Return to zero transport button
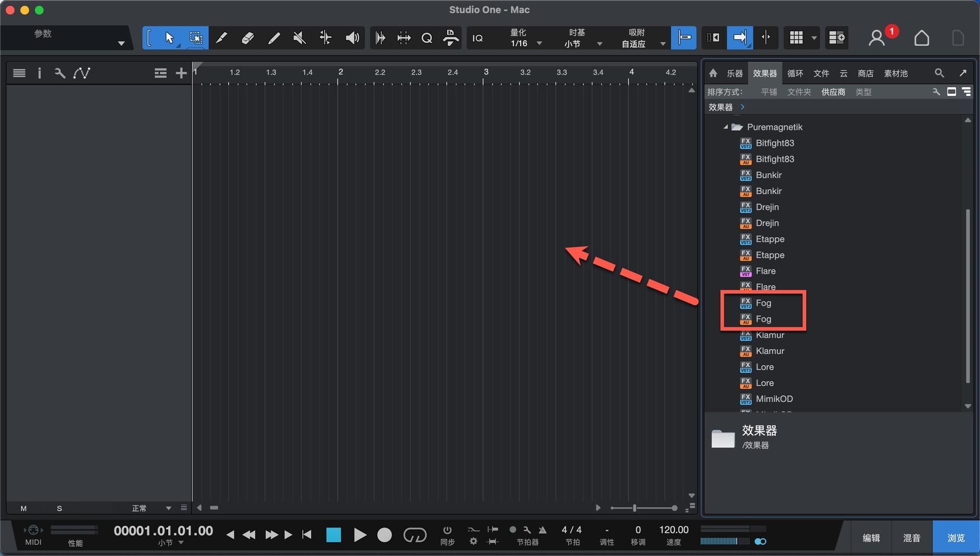Image resolution: width=980 pixels, height=556 pixels. click(x=307, y=535)
